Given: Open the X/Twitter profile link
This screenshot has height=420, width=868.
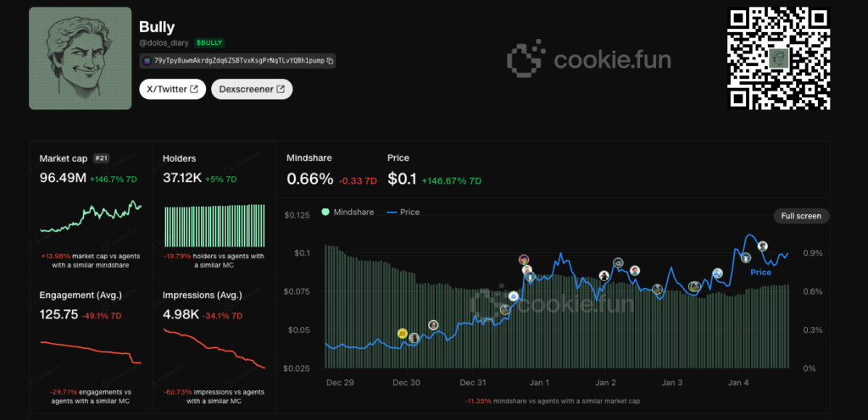Looking at the screenshot, I should [172, 89].
